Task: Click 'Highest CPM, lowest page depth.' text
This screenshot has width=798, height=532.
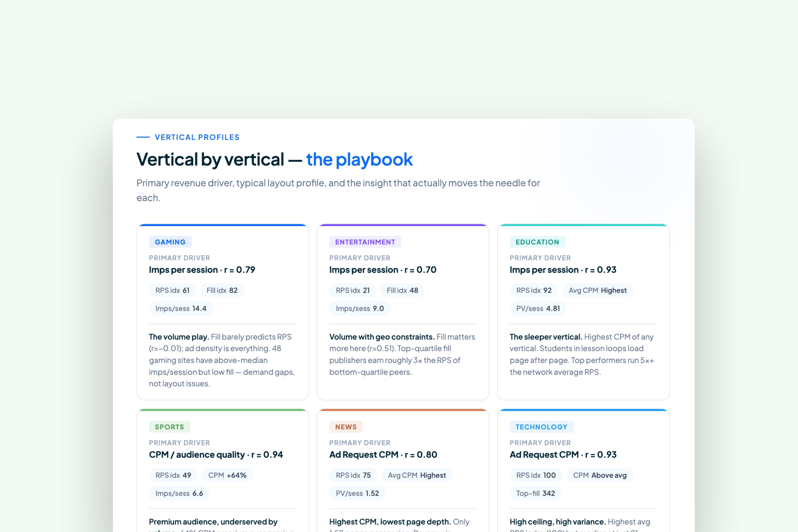Action: [390, 522]
